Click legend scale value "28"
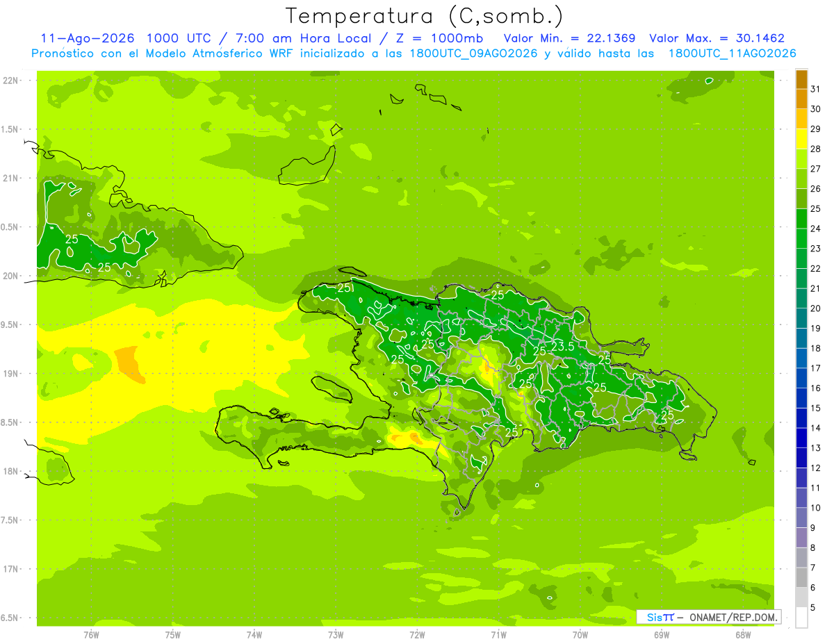 (x=816, y=149)
